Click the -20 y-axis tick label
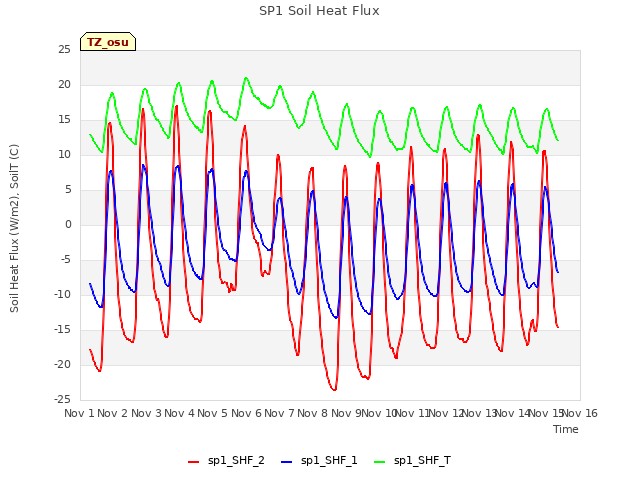This screenshot has height=480, width=640. pos(63,364)
